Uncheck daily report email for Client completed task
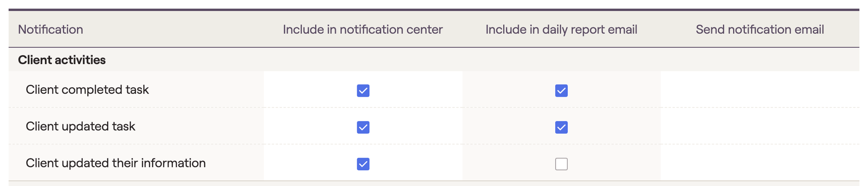Viewport: 868px width, 186px height. tap(561, 90)
